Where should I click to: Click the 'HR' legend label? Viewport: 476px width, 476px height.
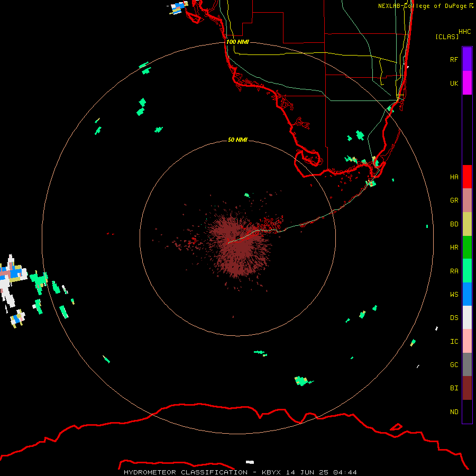(x=454, y=248)
